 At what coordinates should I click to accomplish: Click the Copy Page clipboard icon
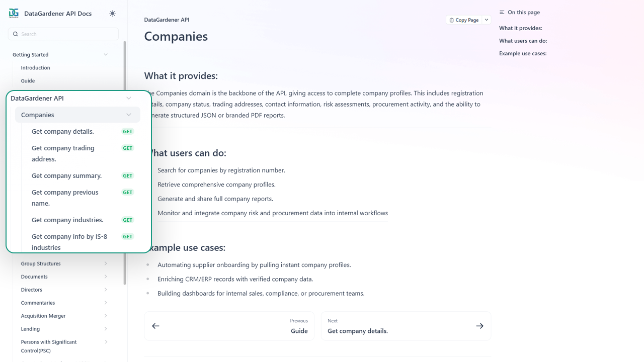click(451, 20)
